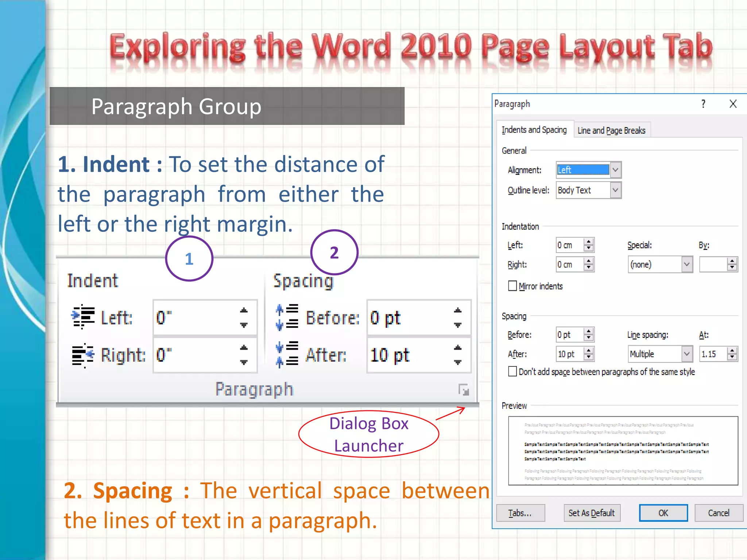Click dialog Indentation Right spinner arrows
This screenshot has width=747, height=560.
tap(589, 264)
